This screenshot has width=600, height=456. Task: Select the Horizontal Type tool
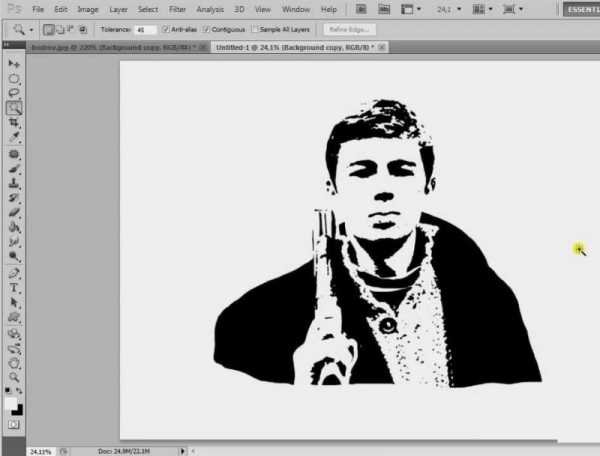coord(14,287)
